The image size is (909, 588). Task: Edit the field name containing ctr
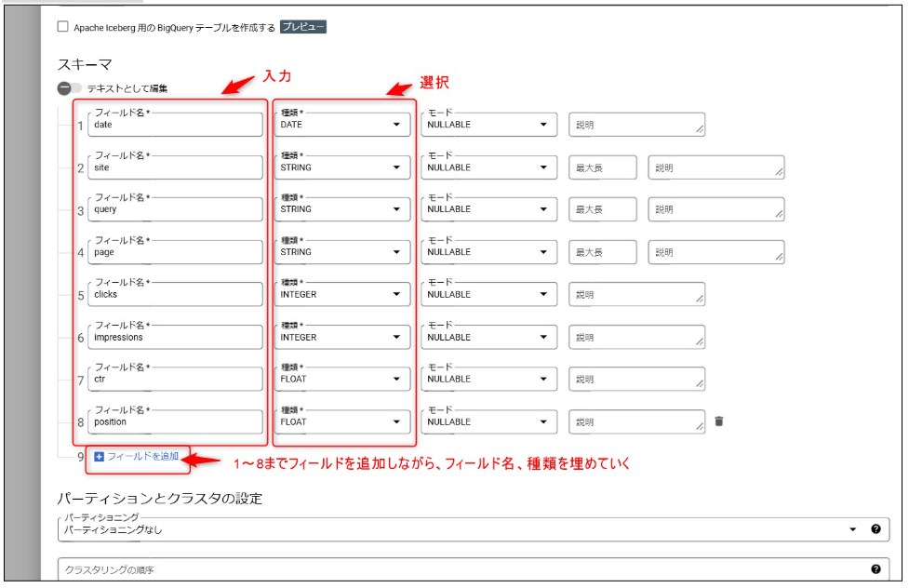(175, 380)
